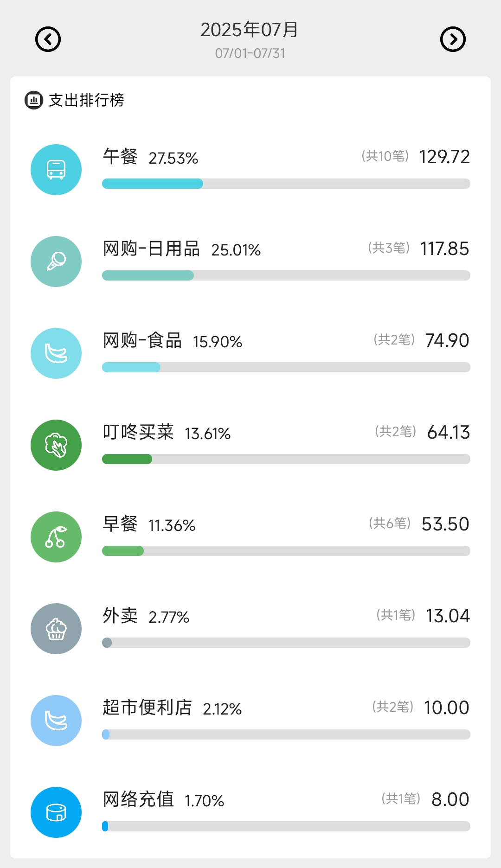This screenshot has width=501, height=868.
Task: Click the 支出排行榜 chart icon
Action: click(34, 100)
